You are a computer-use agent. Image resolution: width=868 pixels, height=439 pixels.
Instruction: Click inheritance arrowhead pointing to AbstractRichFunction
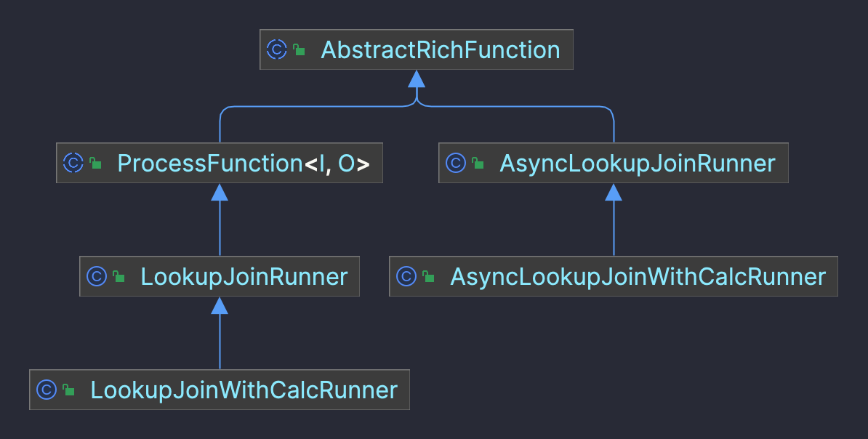tap(417, 79)
